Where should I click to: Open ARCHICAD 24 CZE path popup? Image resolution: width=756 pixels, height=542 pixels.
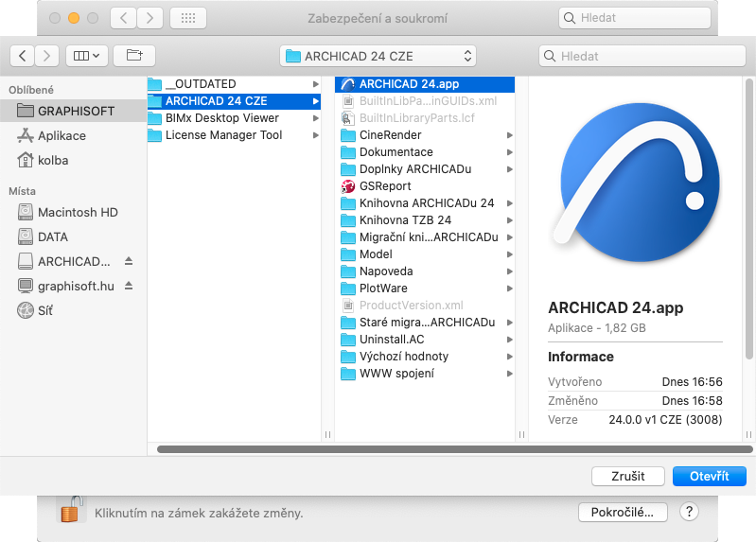pos(378,56)
